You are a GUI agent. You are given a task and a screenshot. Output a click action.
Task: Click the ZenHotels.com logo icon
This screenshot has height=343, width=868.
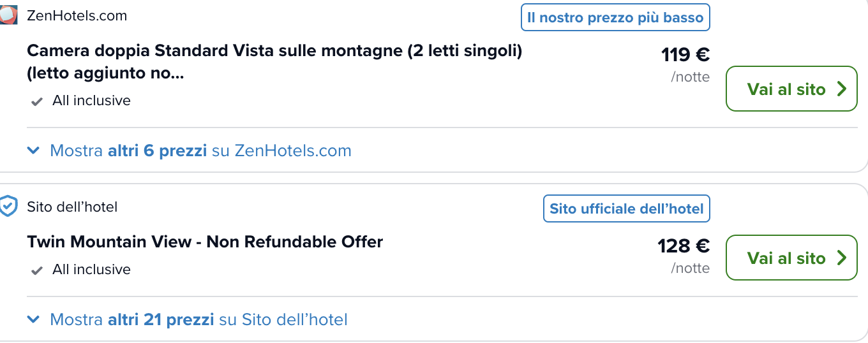(8, 15)
